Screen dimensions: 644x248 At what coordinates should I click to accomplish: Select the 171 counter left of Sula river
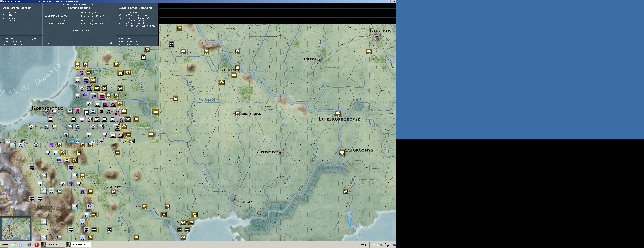pos(237,52)
